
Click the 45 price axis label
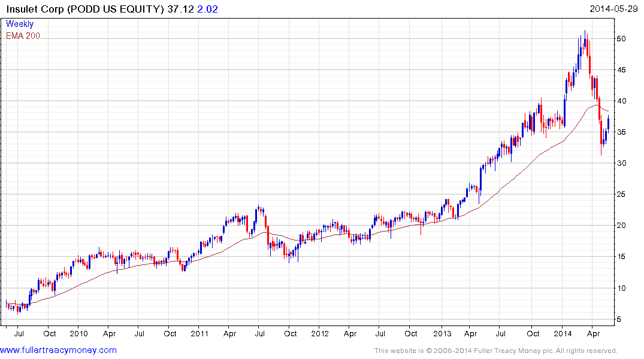tap(621, 70)
